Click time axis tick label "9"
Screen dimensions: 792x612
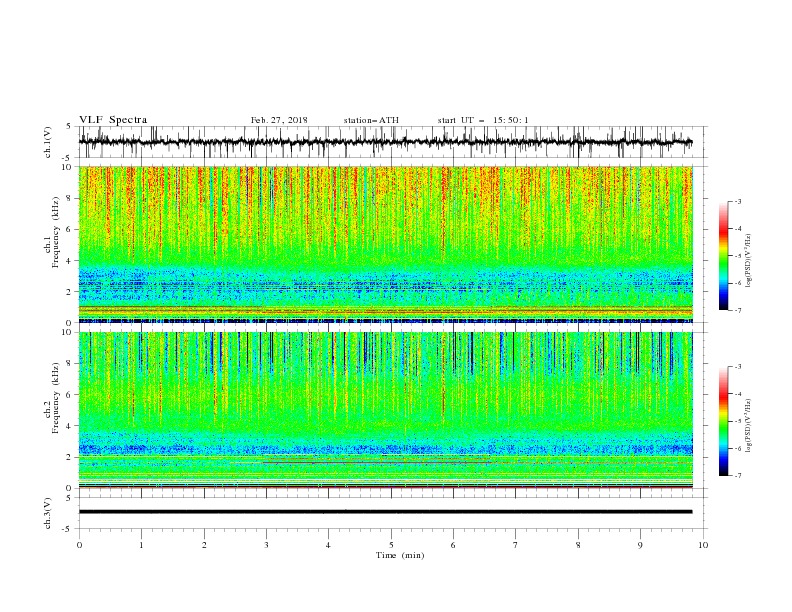click(640, 545)
